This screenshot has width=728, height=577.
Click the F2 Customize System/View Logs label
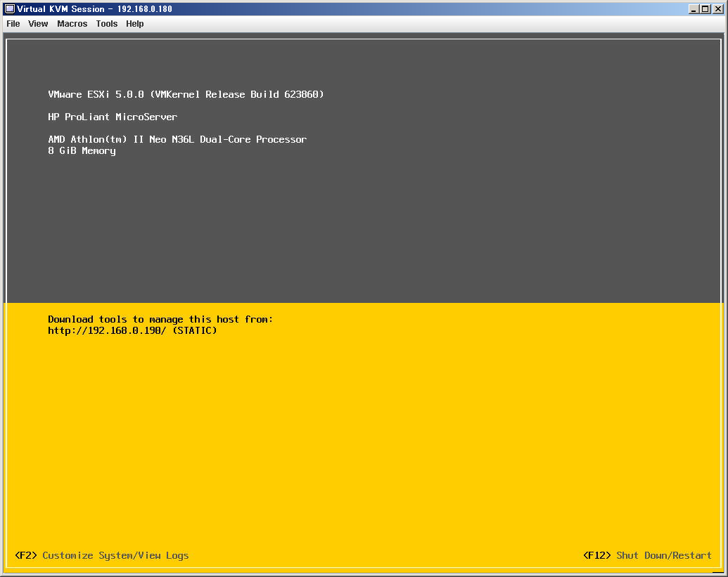102,555
